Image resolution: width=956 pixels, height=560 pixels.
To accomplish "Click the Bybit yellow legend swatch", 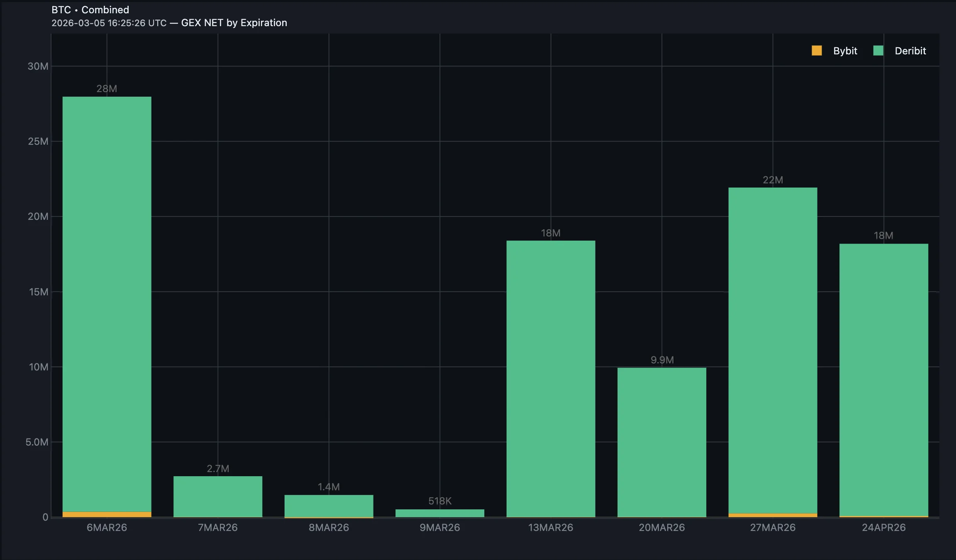I will pyautogui.click(x=817, y=51).
